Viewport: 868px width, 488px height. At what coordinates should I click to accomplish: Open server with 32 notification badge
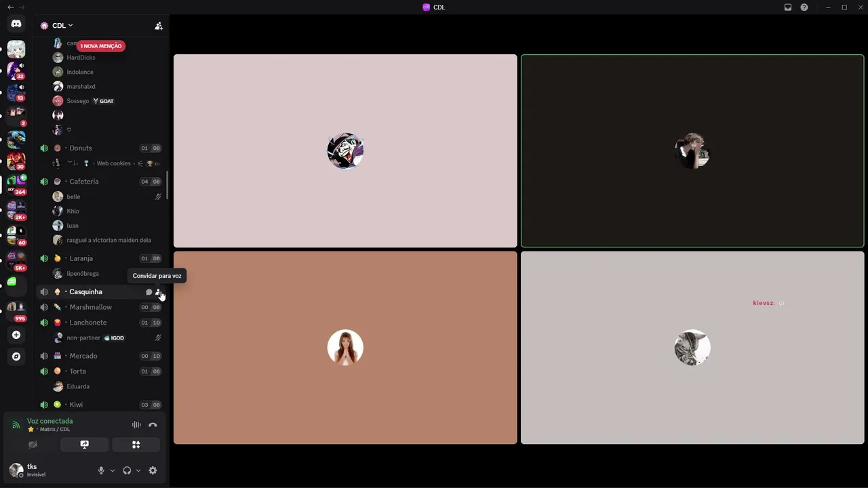(16, 70)
